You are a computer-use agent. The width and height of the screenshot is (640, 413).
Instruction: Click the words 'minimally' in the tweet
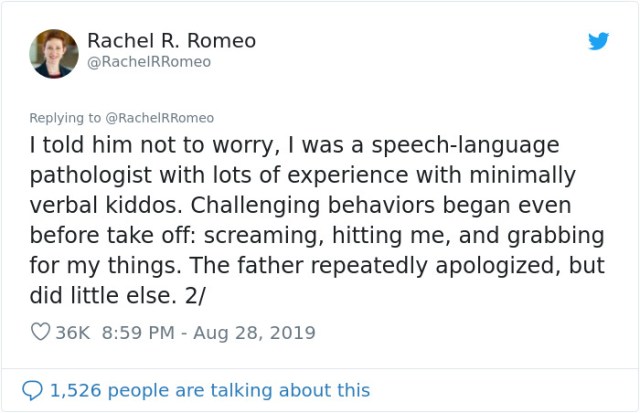pos(526,175)
